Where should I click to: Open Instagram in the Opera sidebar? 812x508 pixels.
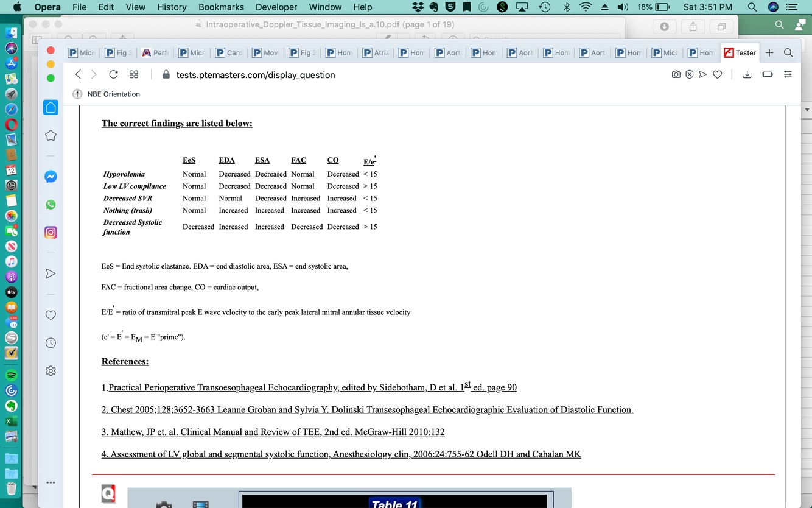coord(51,232)
